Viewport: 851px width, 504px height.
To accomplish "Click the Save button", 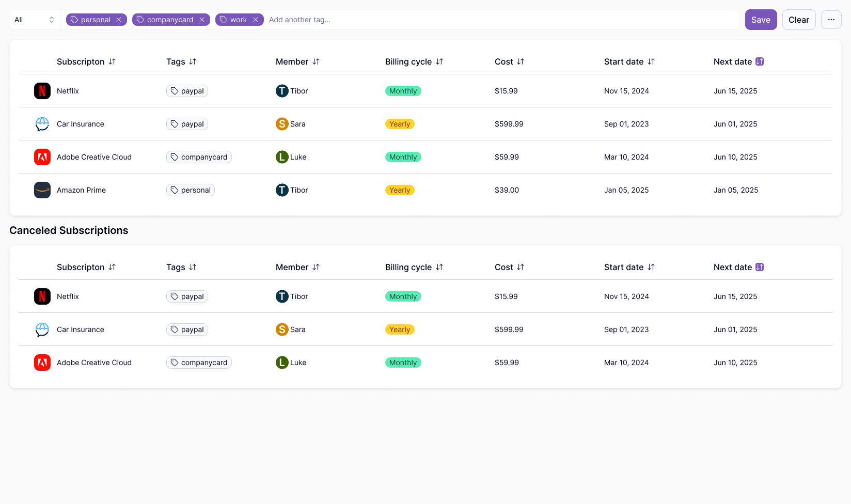I will click(761, 20).
